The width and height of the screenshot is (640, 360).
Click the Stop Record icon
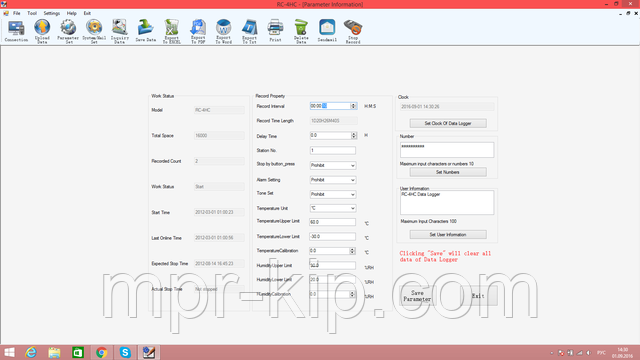353,31
